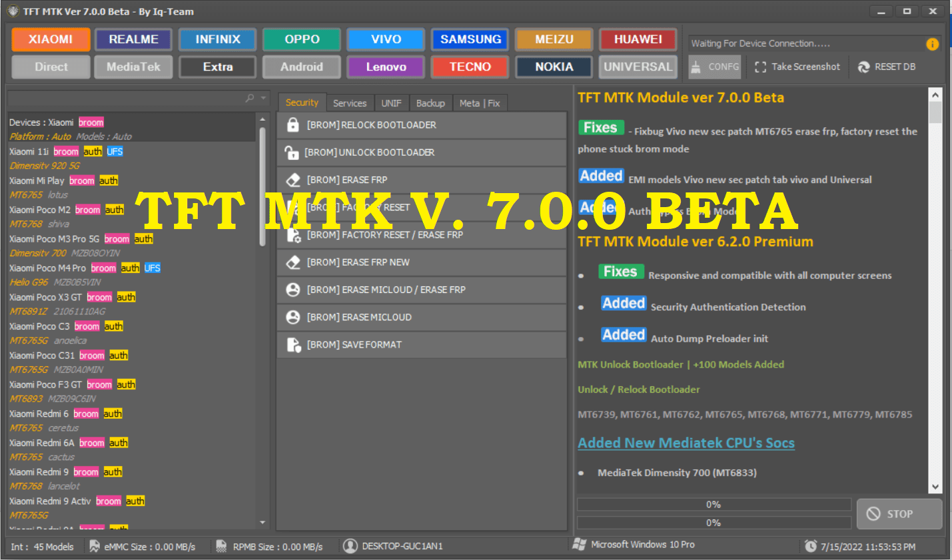Click the user icon next to DESKTOP-GUC1AN1
The width and height of the screenshot is (952, 560).
[x=350, y=546]
